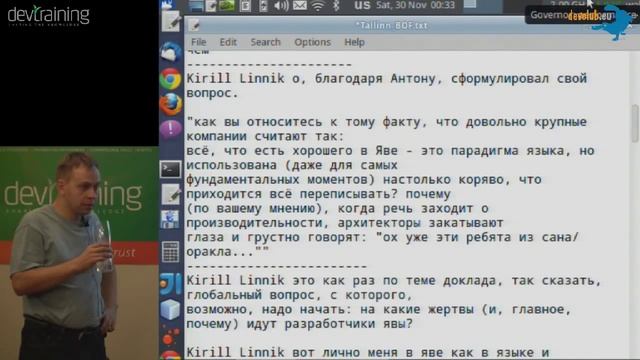This screenshot has width=640, height=360.
Task: Launch Firefox from the dock
Action: (x=171, y=104)
